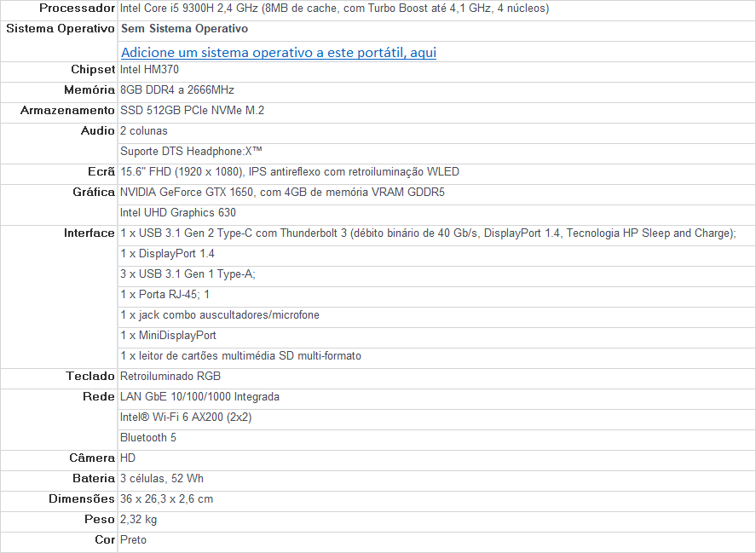Click the Suporte DTS Headphone:X line
Image resolution: width=756 pixels, height=553 pixels.
pos(191,152)
